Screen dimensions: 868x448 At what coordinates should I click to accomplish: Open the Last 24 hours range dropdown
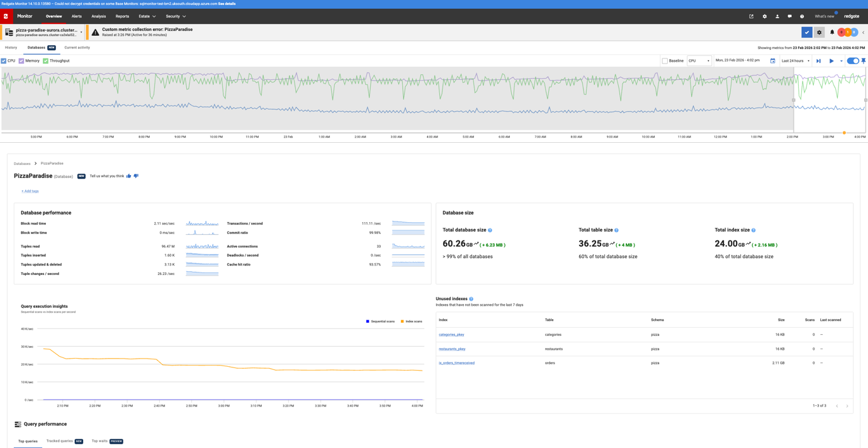tap(796, 61)
